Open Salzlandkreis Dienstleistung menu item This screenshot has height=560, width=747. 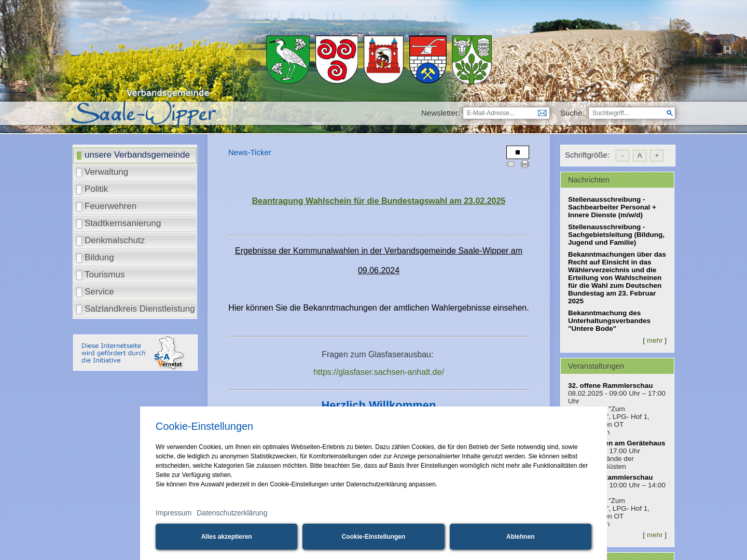coord(135,309)
